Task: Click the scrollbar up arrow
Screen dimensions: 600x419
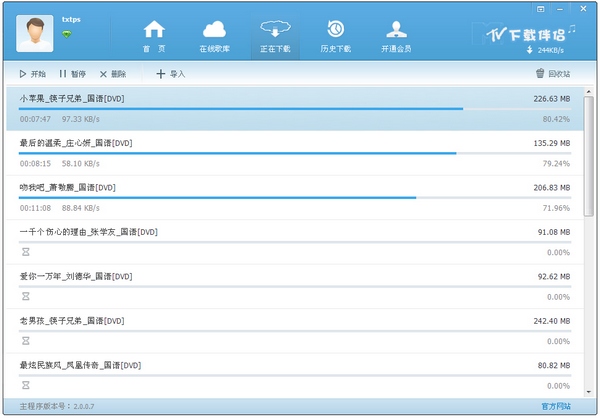Action: point(589,92)
